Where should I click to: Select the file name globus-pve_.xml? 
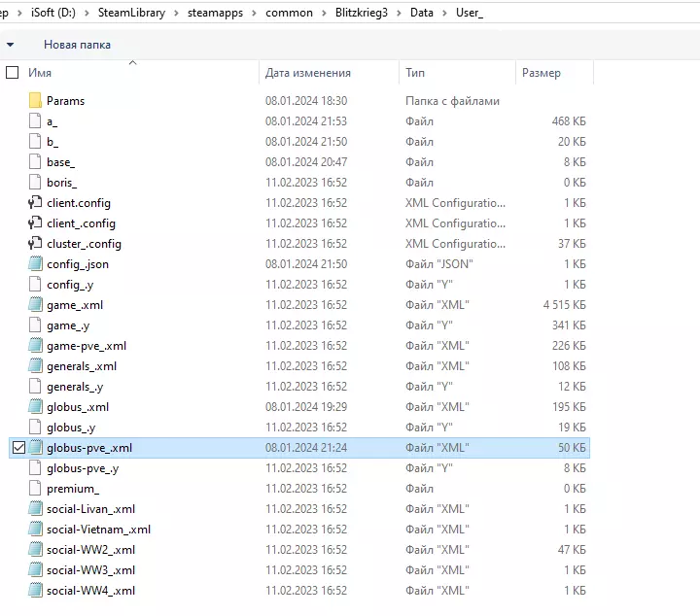[x=89, y=448]
